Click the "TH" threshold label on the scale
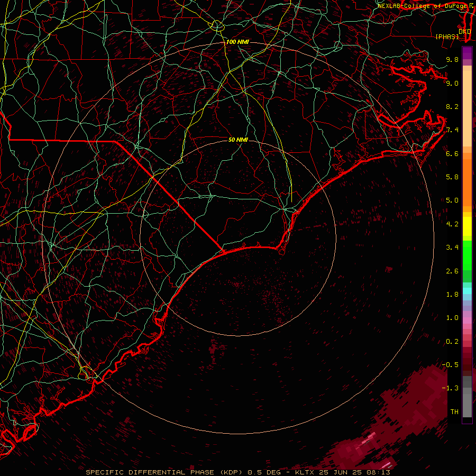The width and height of the screenshot is (476, 476). pos(454,412)
